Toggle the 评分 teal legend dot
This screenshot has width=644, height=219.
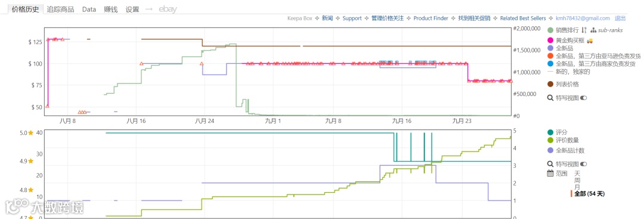point(551,132)
